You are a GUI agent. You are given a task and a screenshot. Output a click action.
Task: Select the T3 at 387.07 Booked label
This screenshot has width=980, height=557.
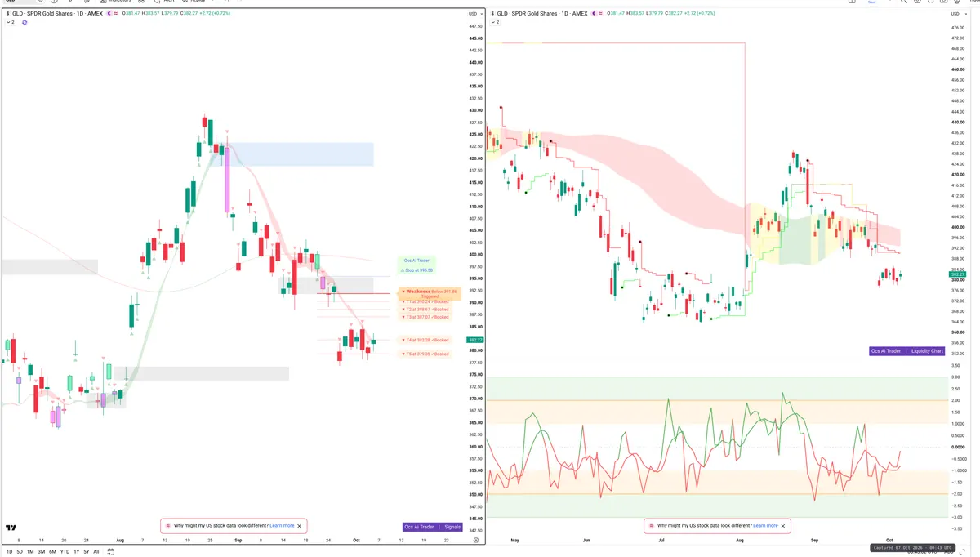click(425, 317)
